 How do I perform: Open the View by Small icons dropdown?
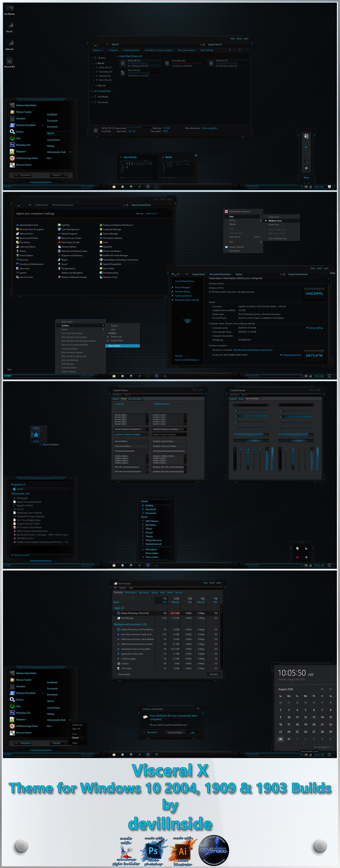[x=152, y=214]
